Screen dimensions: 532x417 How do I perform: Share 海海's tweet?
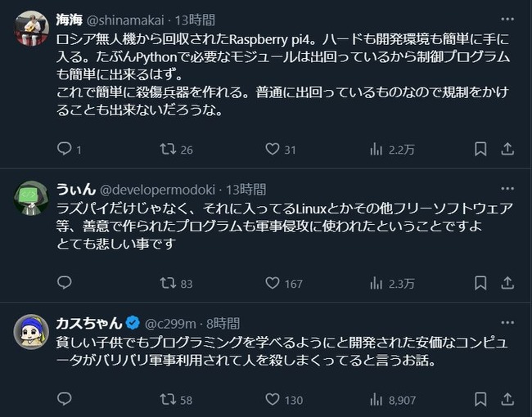[x=507, y=149]
